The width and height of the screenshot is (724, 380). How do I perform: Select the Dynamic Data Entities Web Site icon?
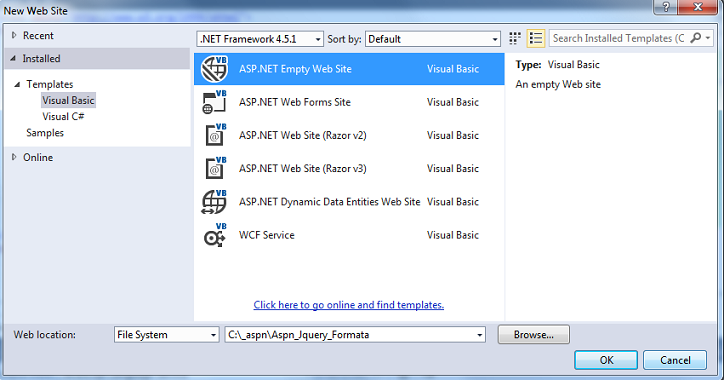click(214, 202)
